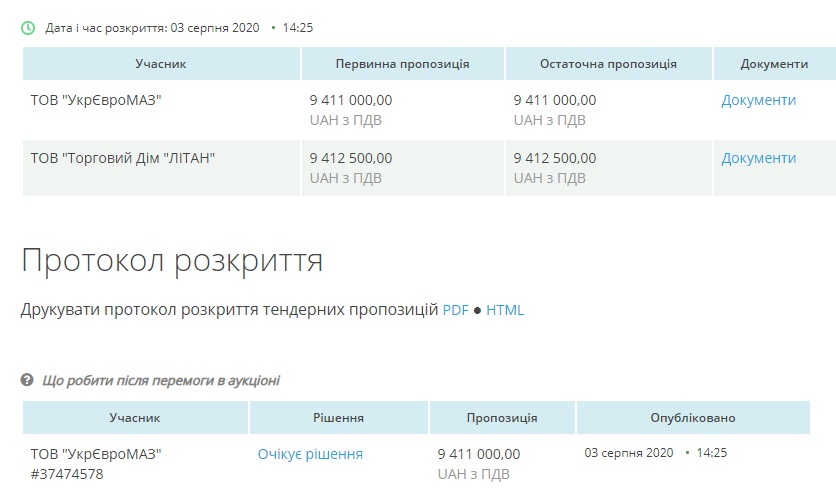Click the Рішення column header
836x489 pixels.
point(339,418)
